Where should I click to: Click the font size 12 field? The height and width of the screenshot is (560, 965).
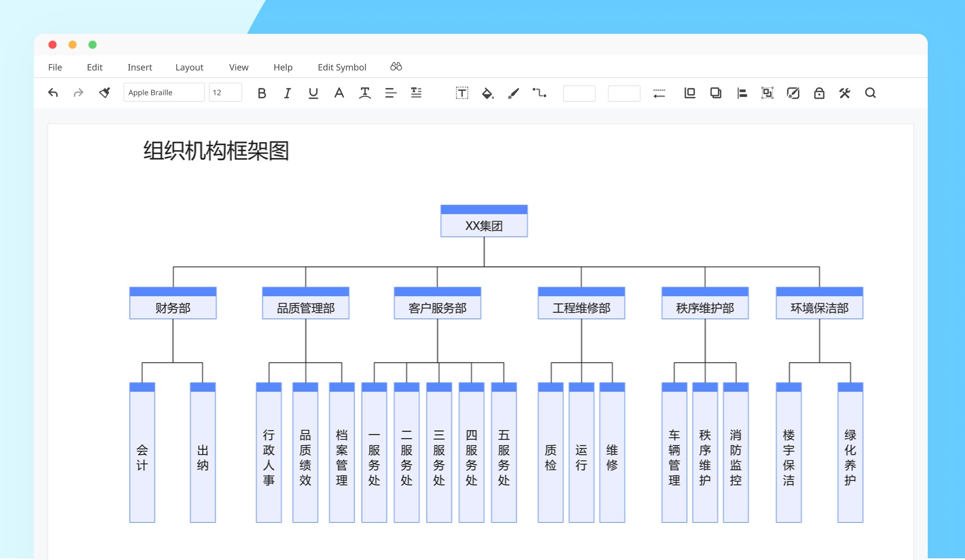point(226,92)
